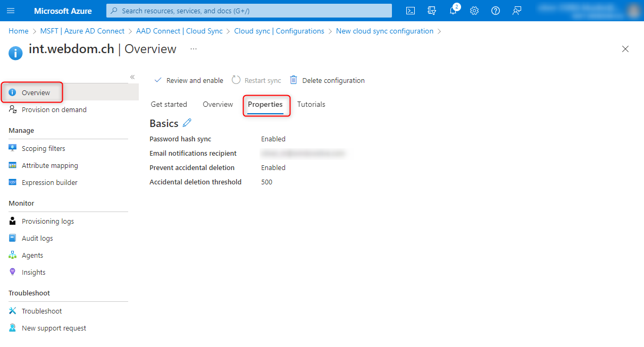Edit Basics with the pencil icon
Screen dimensions: 644x347
[187, 123]
